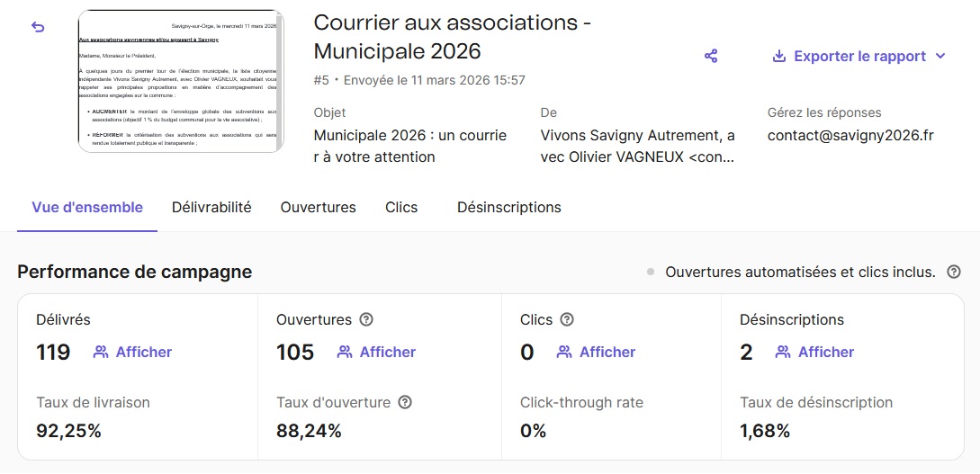Click help icon beside Taux d'ouverture

405,402
